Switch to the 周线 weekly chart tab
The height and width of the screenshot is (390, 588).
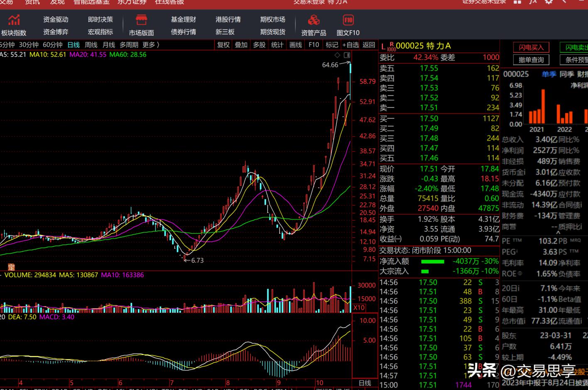[x=91, y=45]
